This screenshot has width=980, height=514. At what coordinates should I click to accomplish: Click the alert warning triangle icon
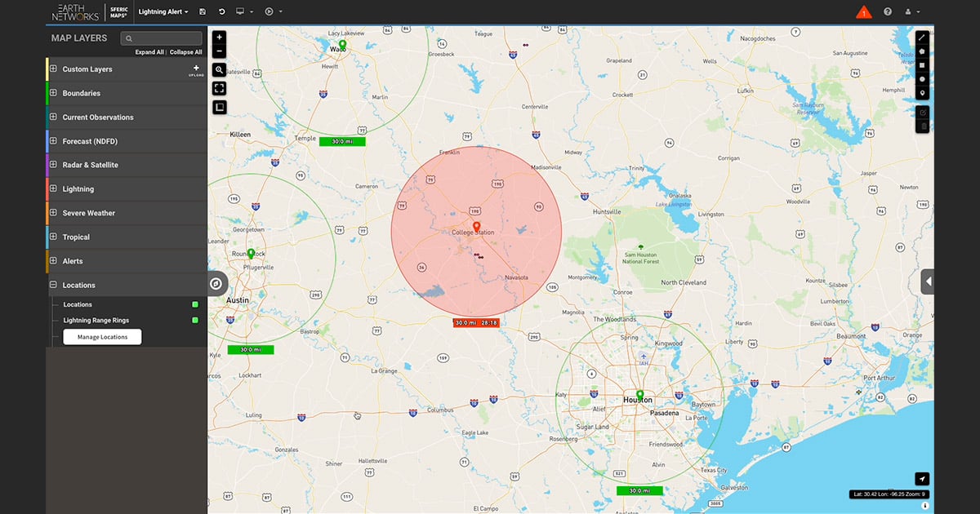[x=863, y=11]
